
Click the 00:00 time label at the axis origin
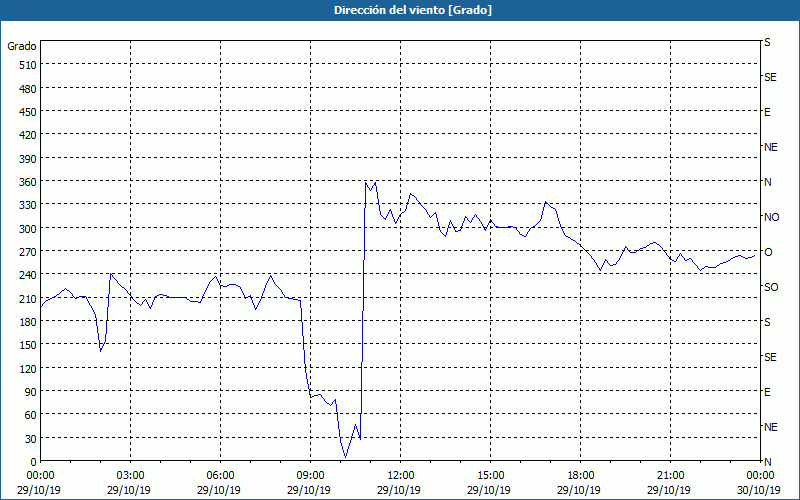tap(40, 476)
